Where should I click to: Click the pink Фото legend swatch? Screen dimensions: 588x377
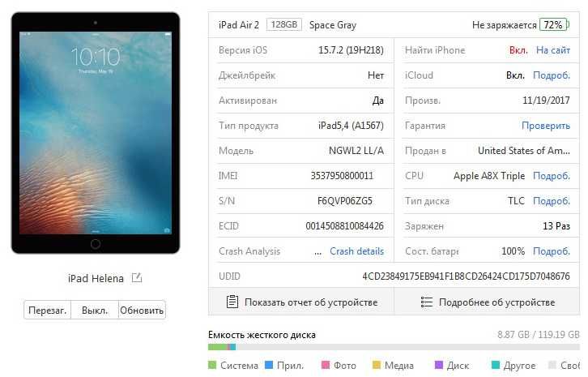326,365
